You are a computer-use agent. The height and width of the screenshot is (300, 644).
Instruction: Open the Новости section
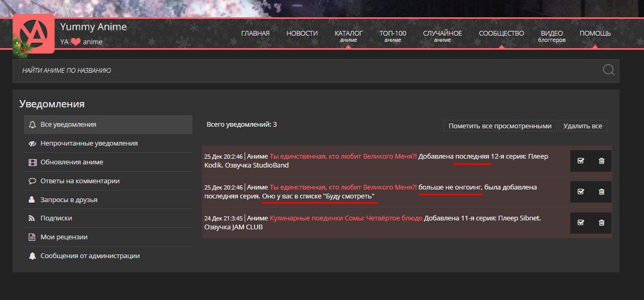[x=302, y=34]
